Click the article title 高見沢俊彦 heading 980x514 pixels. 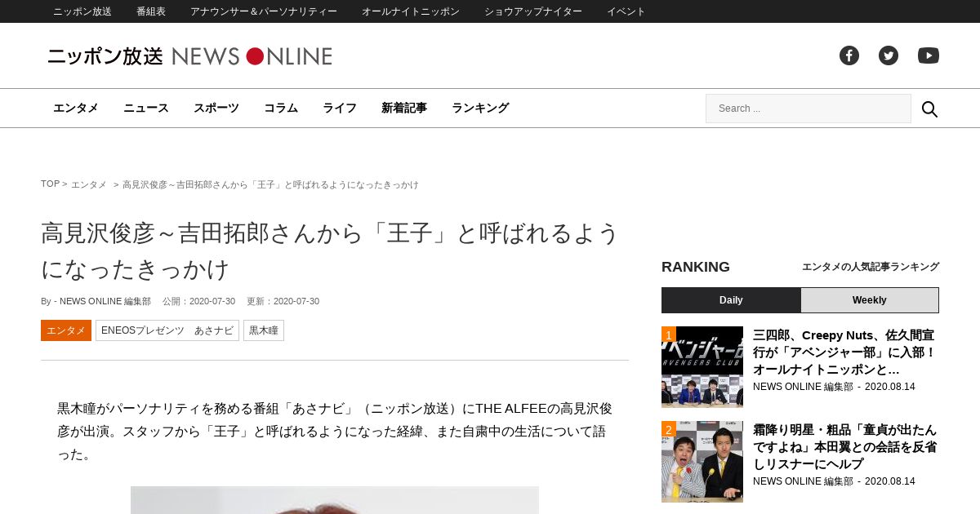click(331, 250)
